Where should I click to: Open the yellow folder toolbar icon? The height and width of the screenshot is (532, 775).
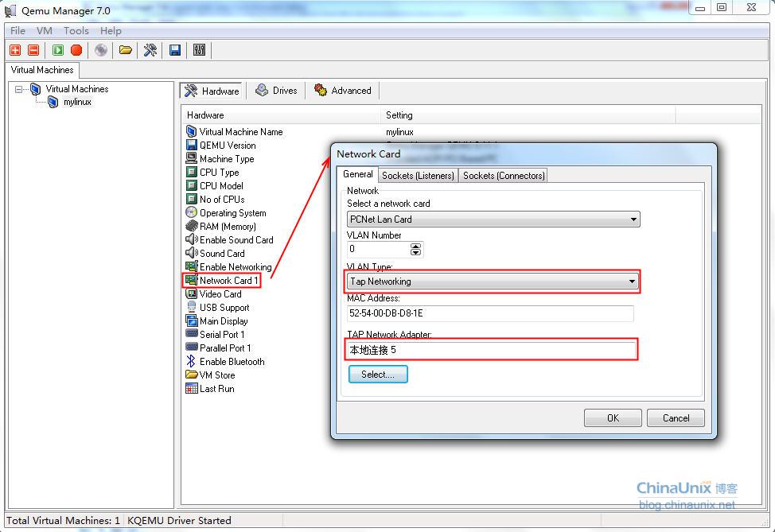coord(126,50)
